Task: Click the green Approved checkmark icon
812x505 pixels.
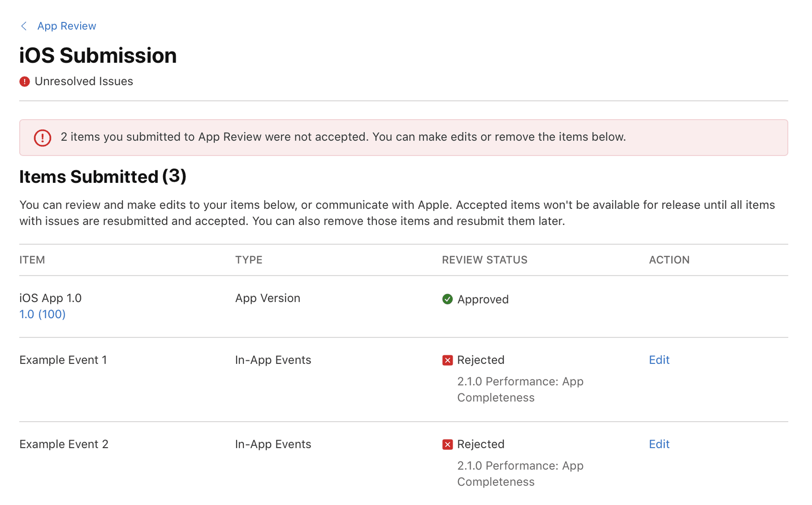Action: pos(447,299)
